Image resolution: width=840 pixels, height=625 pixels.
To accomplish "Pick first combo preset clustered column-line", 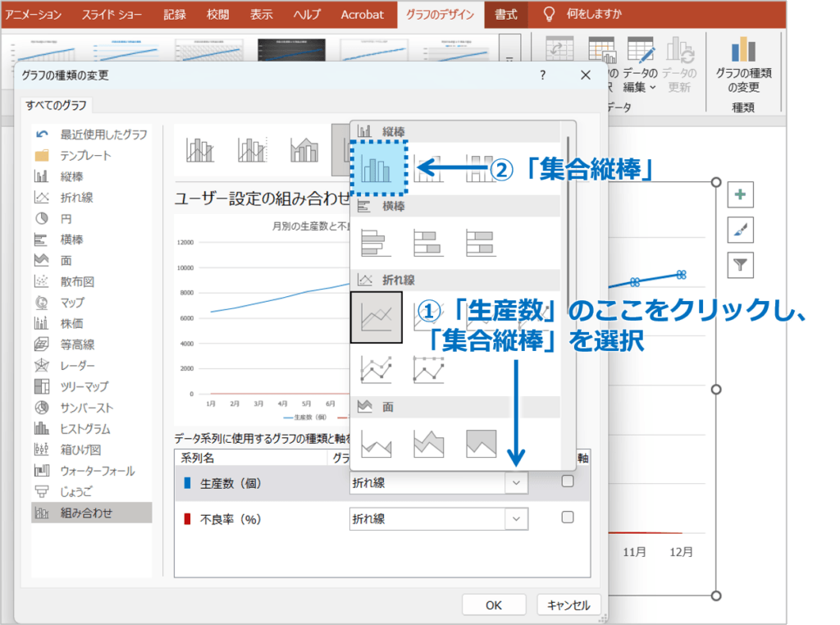I will point(200,150).
